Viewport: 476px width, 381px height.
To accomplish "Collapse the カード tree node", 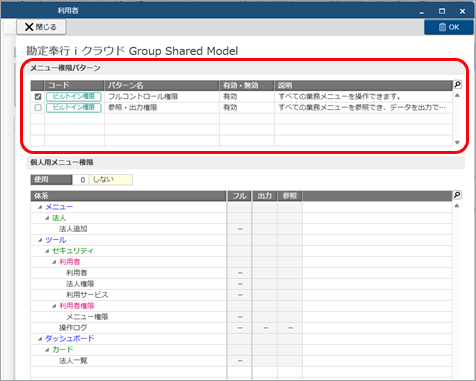I will (x=47, y=350).
